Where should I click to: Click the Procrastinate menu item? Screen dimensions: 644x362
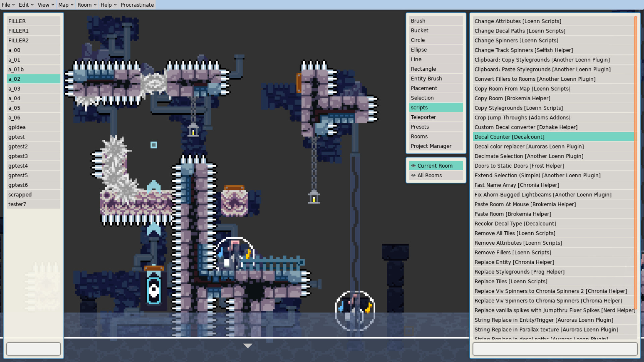(x=137, y=5)
